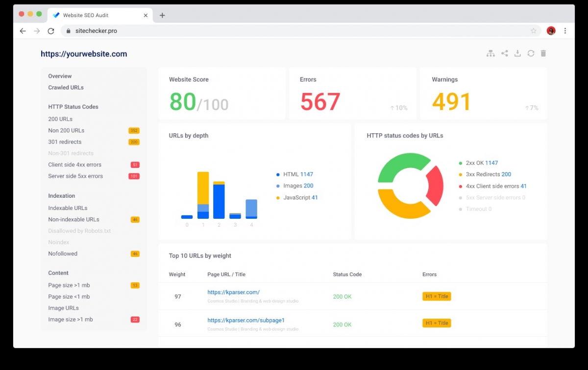
Task: Click the sitechecker.pro address bar
Action: click(x=96, y=30)
